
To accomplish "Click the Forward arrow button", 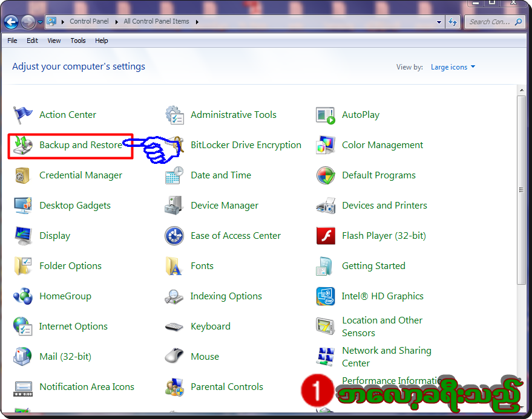I will [28, 22].
